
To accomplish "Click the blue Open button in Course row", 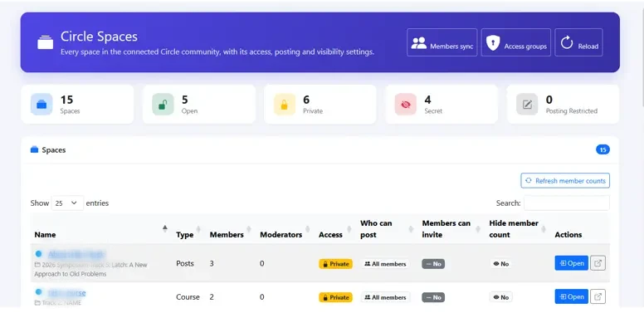I will 571,296.
